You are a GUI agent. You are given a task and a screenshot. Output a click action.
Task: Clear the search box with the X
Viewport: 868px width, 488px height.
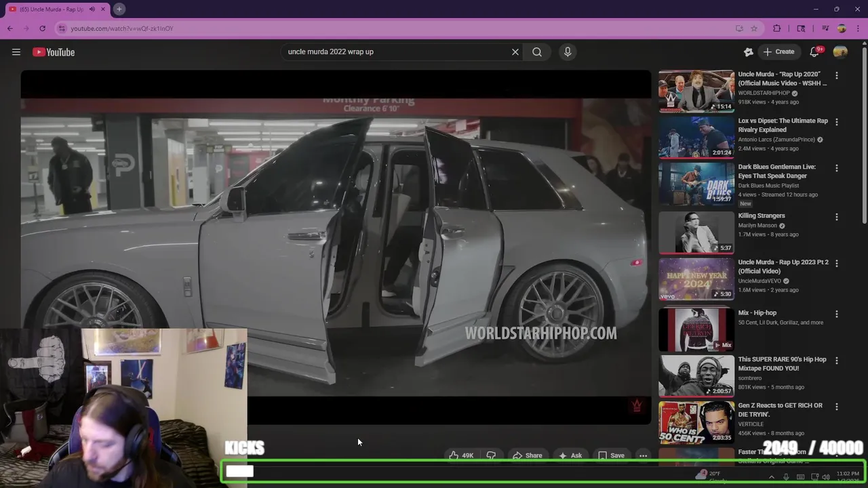[x=515, y=52]
